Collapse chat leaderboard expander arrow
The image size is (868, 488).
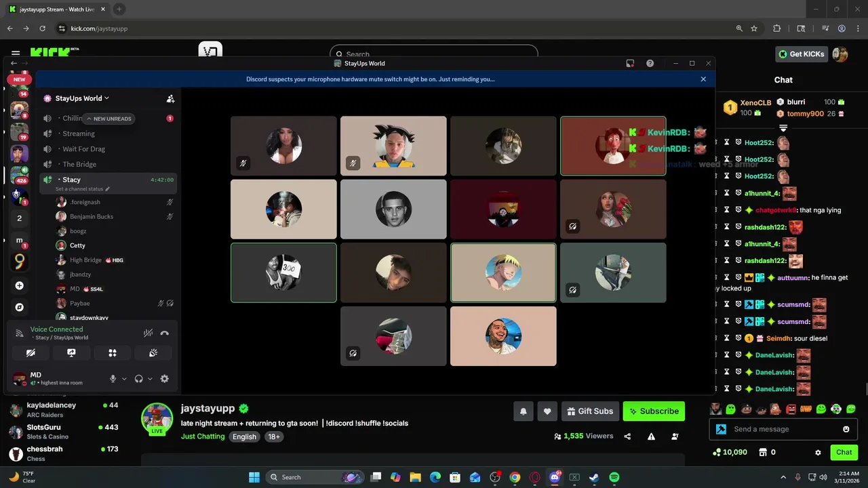tap(783, 127)
